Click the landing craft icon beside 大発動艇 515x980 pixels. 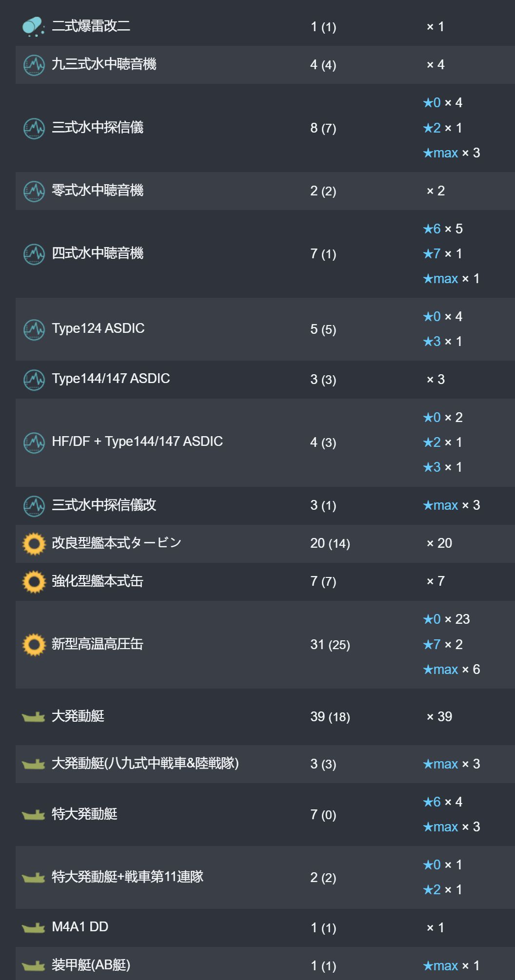click(x=34, y=717)
